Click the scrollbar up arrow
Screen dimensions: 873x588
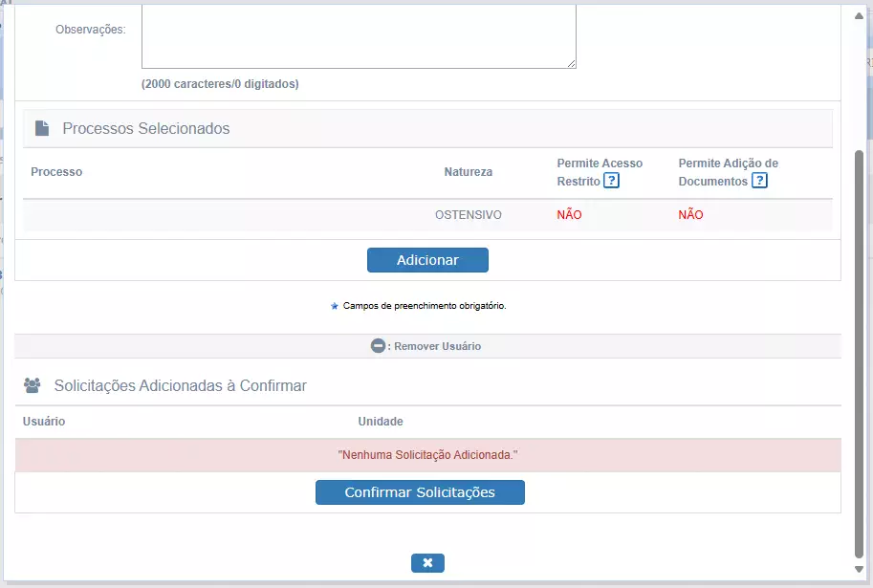[858, 15]
